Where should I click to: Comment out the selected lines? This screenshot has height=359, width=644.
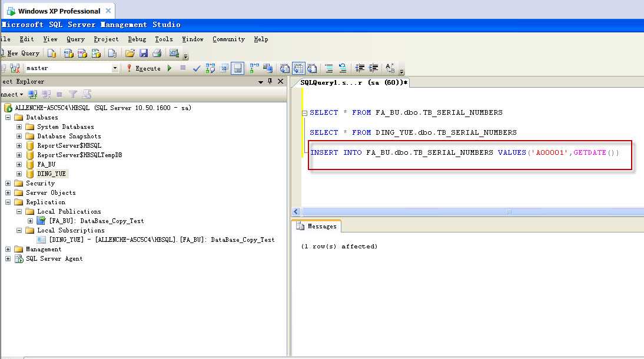point(329,68)
